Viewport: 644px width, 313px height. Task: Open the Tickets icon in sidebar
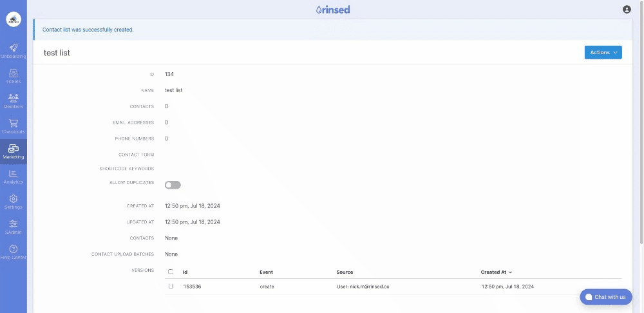point(13,73)
